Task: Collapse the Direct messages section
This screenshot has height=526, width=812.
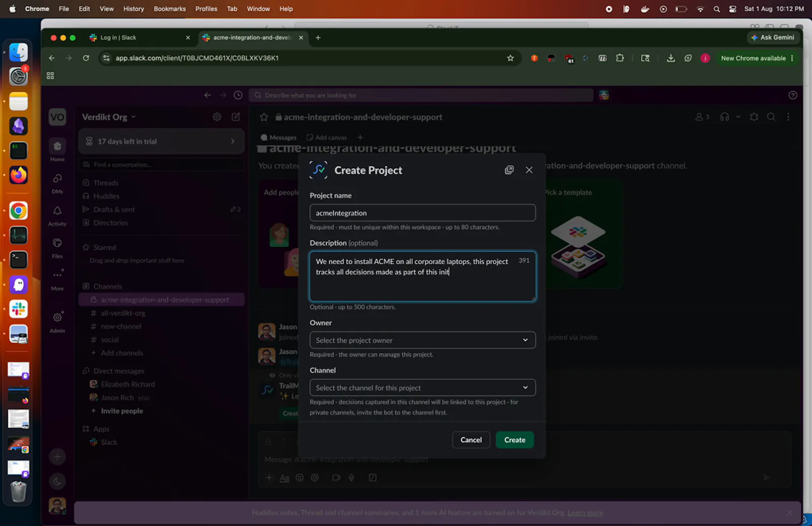Action: click(x=119, y=371)
